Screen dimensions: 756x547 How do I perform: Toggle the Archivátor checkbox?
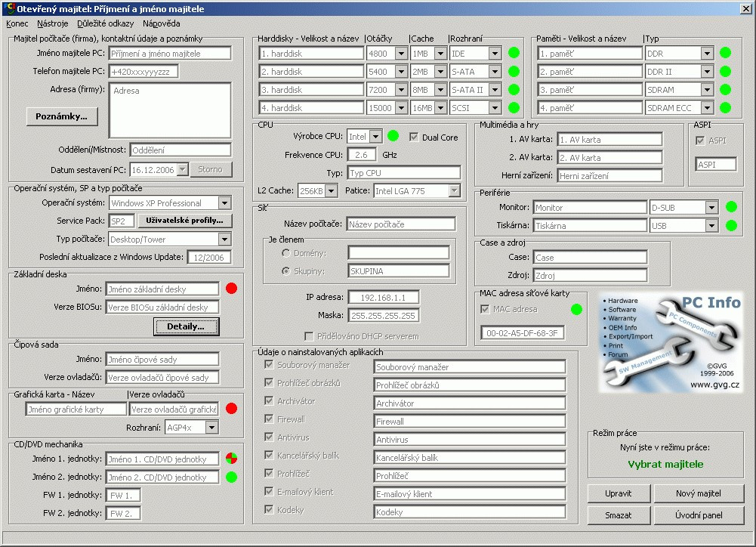coord(269,401)
